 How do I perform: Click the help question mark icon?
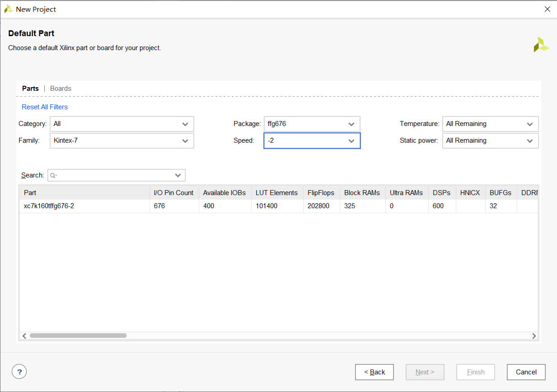19,372
